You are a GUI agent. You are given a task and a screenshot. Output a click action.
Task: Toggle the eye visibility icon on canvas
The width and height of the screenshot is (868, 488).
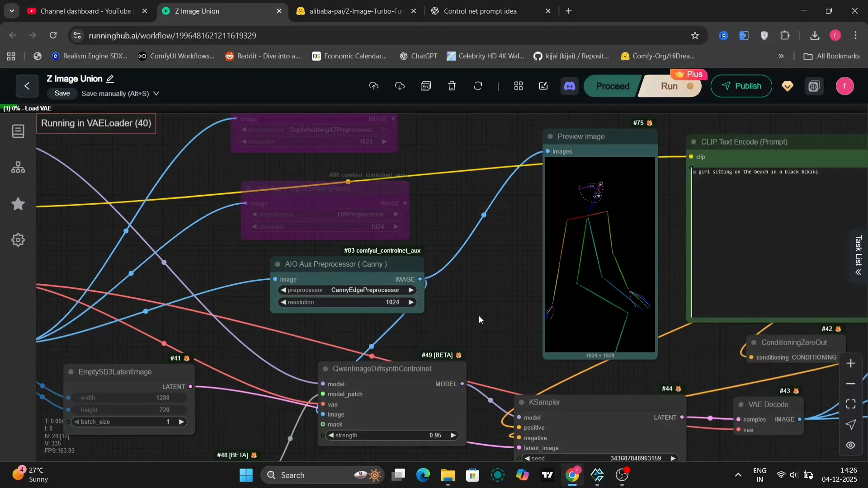[850, 446]
